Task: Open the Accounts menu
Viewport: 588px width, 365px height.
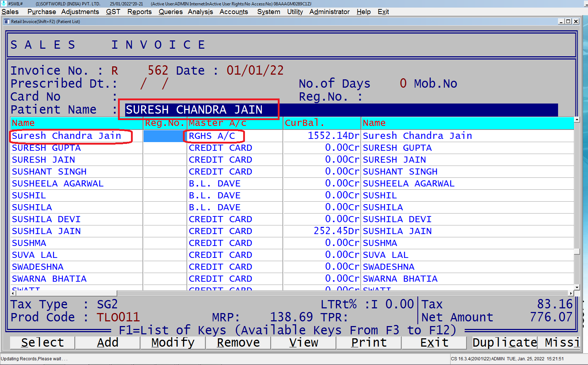Action: coord(234,12)
